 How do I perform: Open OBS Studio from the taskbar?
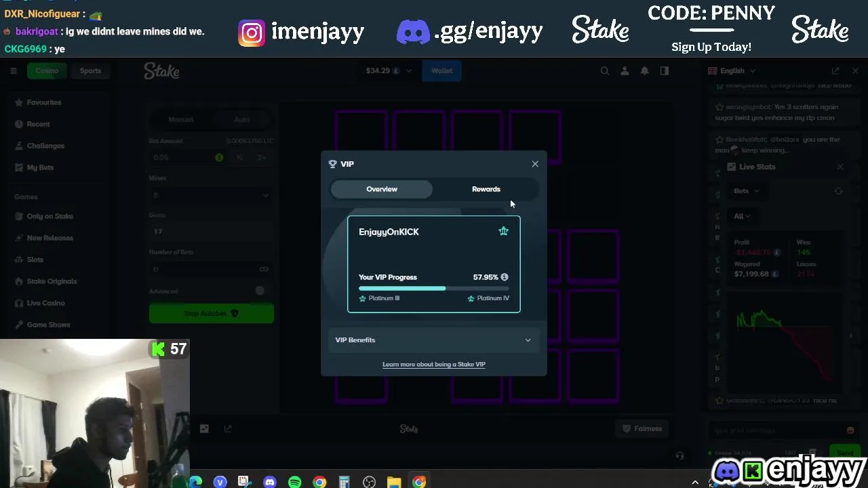tap(369, 482)
